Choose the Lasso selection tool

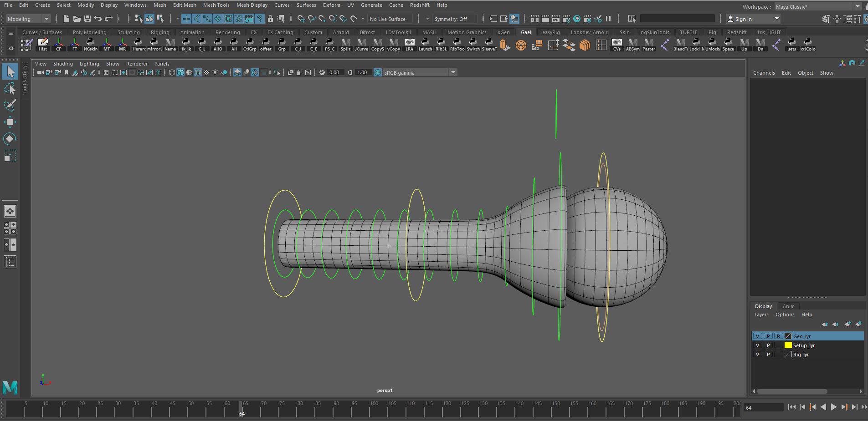pos(10,88)
